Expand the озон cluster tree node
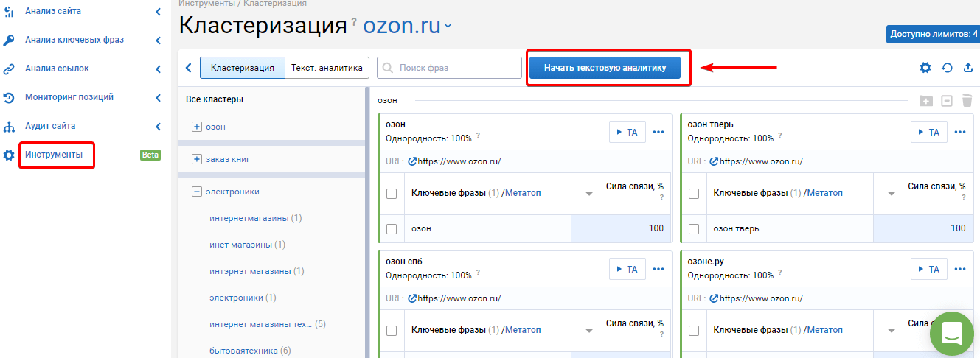The image size is (980, 358). point(197,127)
